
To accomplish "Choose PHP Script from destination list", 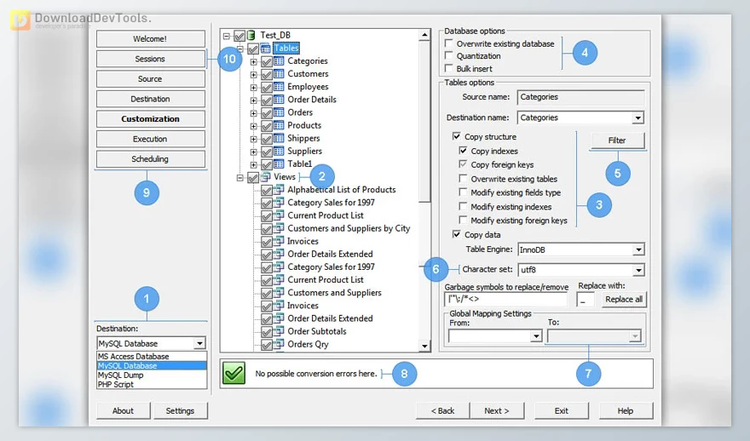I will [152, 384].
